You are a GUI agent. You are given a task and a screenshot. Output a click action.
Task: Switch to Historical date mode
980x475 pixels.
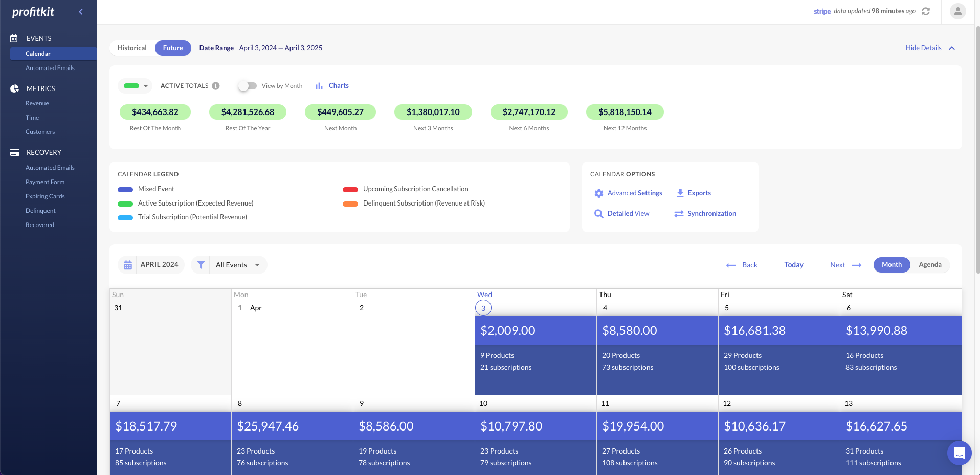tap(132, 48)
